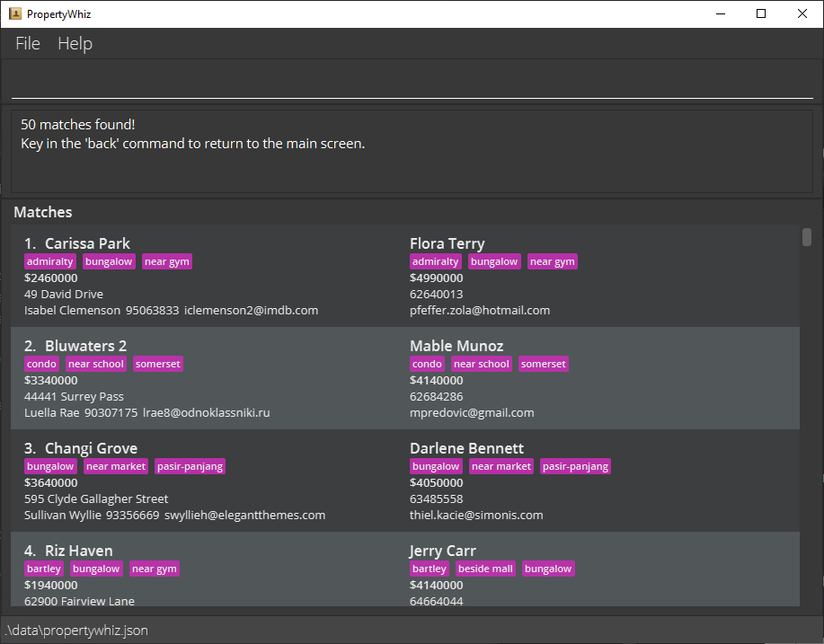Click Riz Haven's near gym tag
This screenshot has height=644, width=824.
coord(155,569)
